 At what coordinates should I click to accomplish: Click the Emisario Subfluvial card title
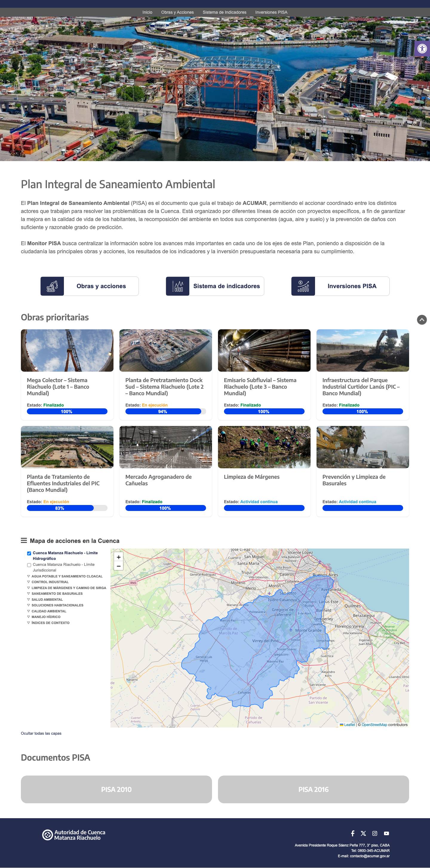pos(260,387)
